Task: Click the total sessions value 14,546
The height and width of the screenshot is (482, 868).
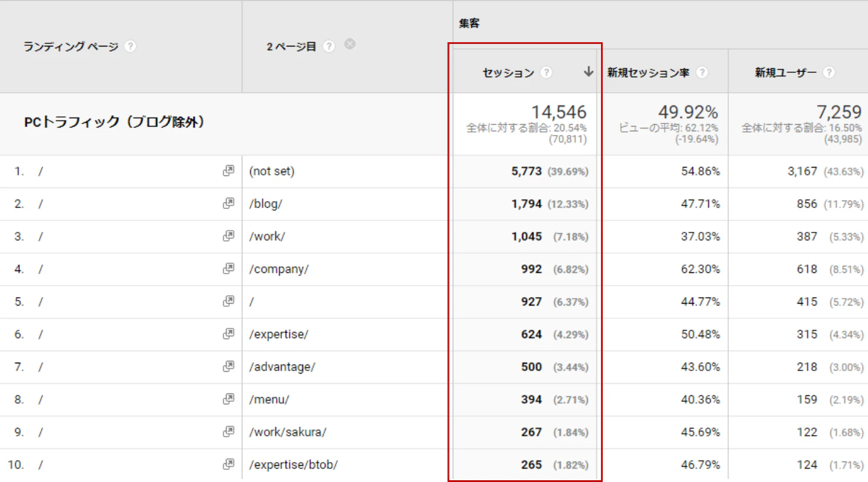Action: pyautogui.click(x=559, y=112)
